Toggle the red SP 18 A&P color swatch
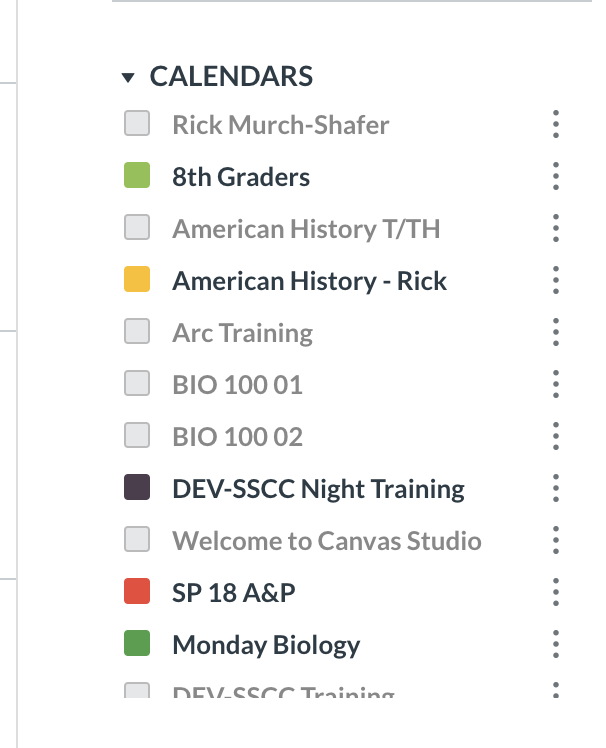606x748 pixels. [137, 592]
